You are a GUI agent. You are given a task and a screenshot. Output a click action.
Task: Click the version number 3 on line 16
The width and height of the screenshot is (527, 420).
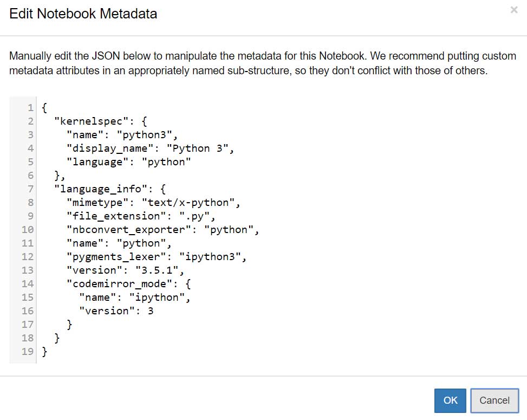point(150,311)
